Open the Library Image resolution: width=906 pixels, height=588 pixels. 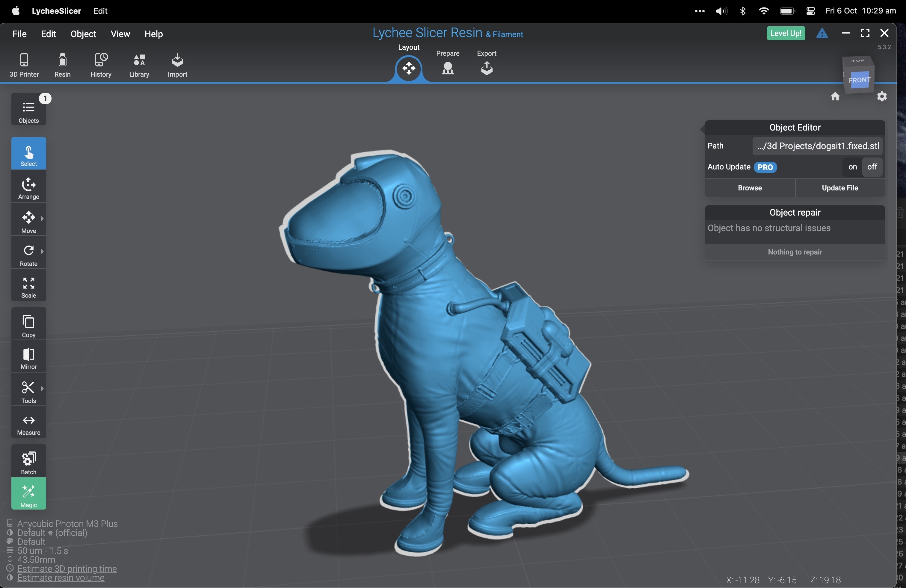139,66
